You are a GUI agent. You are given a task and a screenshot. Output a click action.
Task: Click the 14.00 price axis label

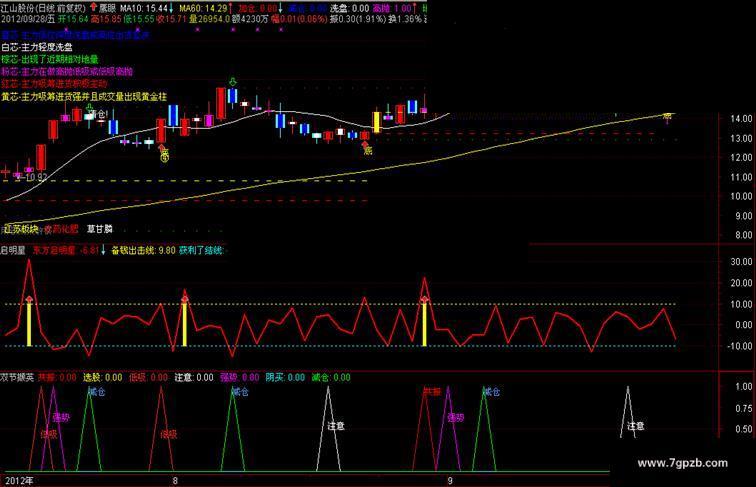tap(741, 118)
